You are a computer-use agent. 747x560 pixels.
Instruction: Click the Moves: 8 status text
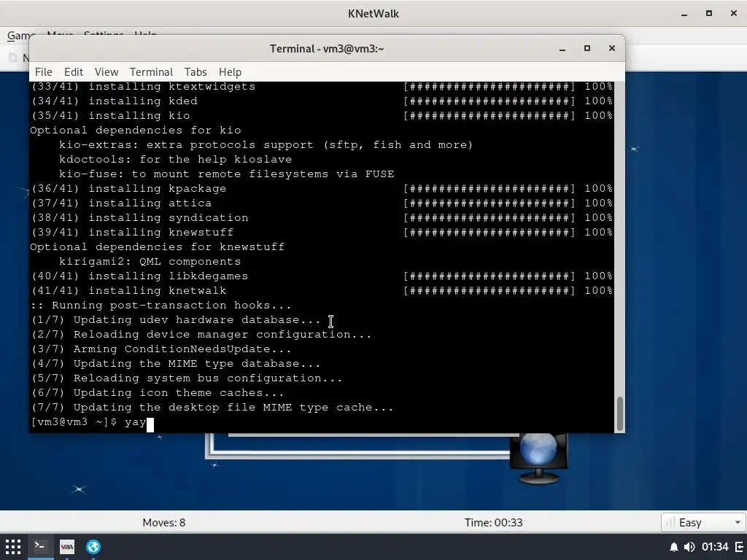coord(164,522)
